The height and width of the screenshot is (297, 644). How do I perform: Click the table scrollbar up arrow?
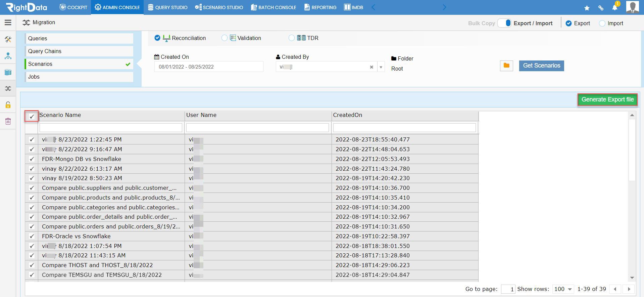(632, 115)
